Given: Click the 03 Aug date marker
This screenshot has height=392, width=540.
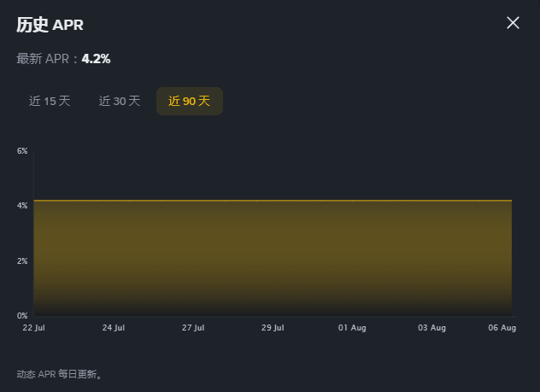Looking at the screenshot, I should tap(431, 328).
